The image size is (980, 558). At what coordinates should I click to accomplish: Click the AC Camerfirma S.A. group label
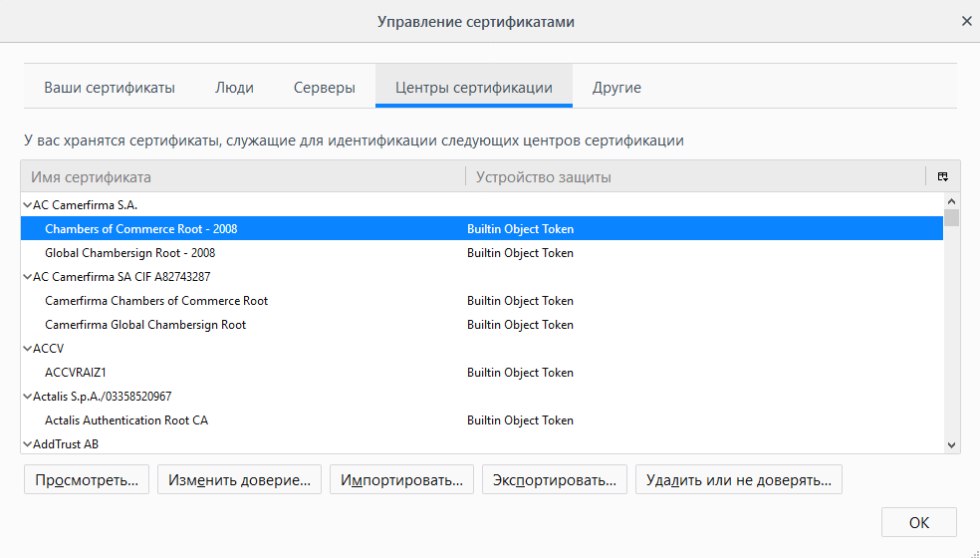[85, 205]
